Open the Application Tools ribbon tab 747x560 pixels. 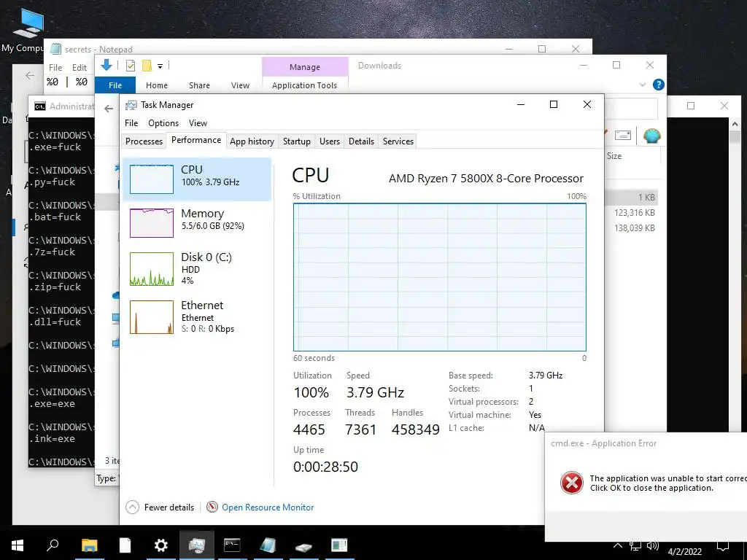coord(304,85)
